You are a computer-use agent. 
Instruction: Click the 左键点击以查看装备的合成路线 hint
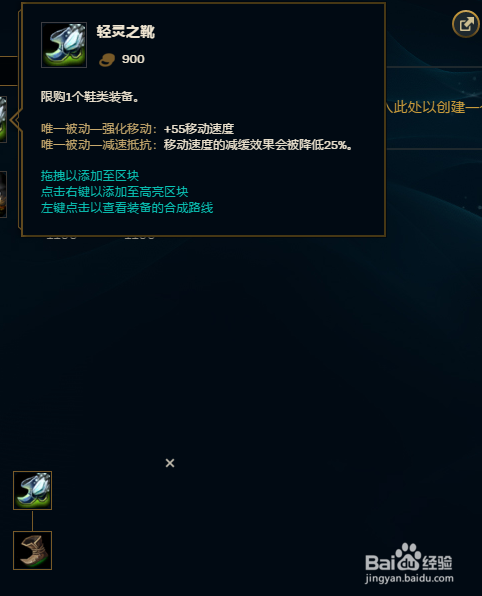coord(127,208)
